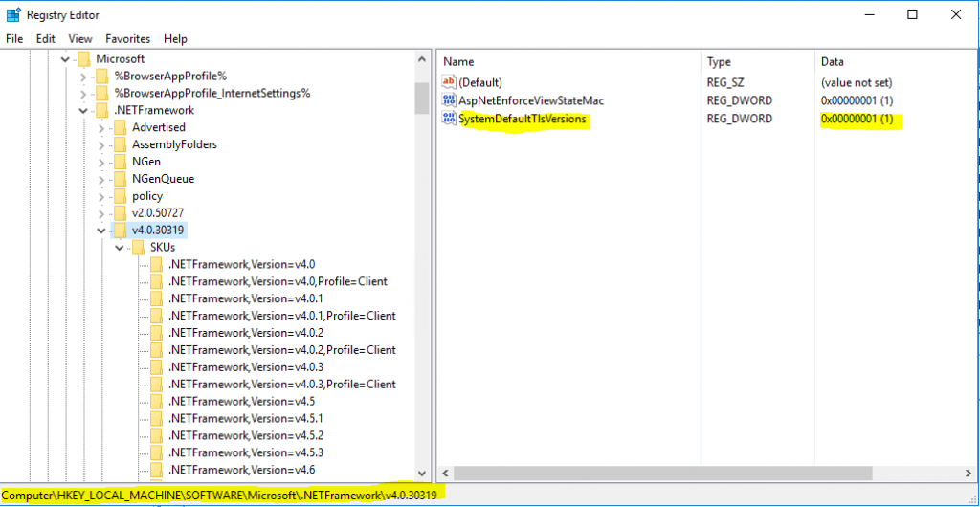Open the Edit menu

tap(46, 38)
